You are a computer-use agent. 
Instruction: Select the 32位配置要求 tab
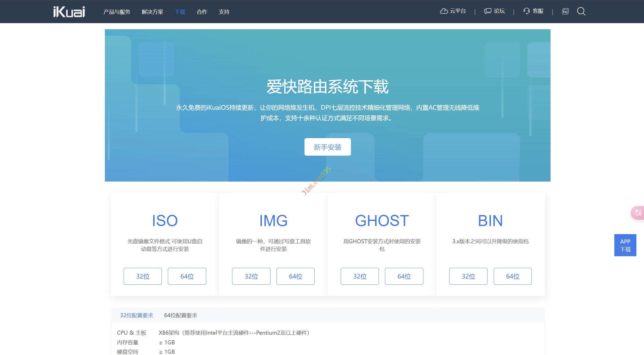[x=137, y=315]
